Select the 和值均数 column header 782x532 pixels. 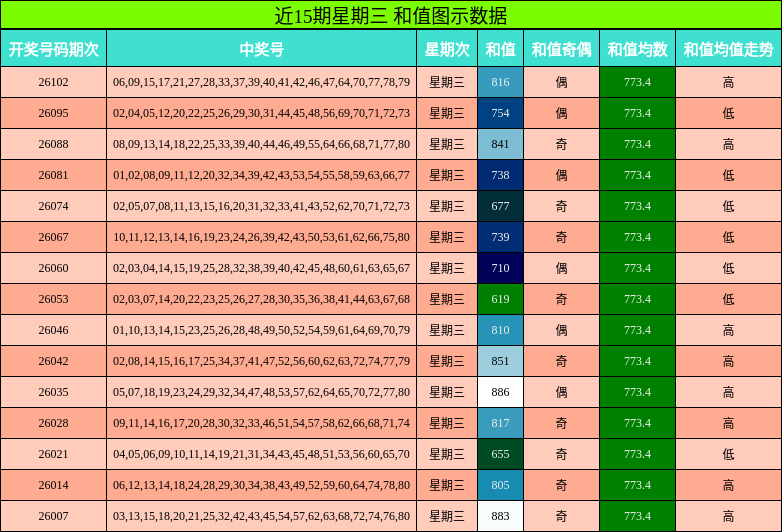tap(637, 49)
